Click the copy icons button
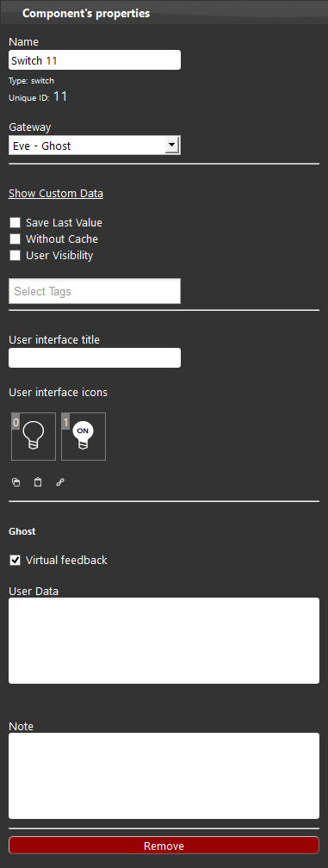 tap(16, 482)
